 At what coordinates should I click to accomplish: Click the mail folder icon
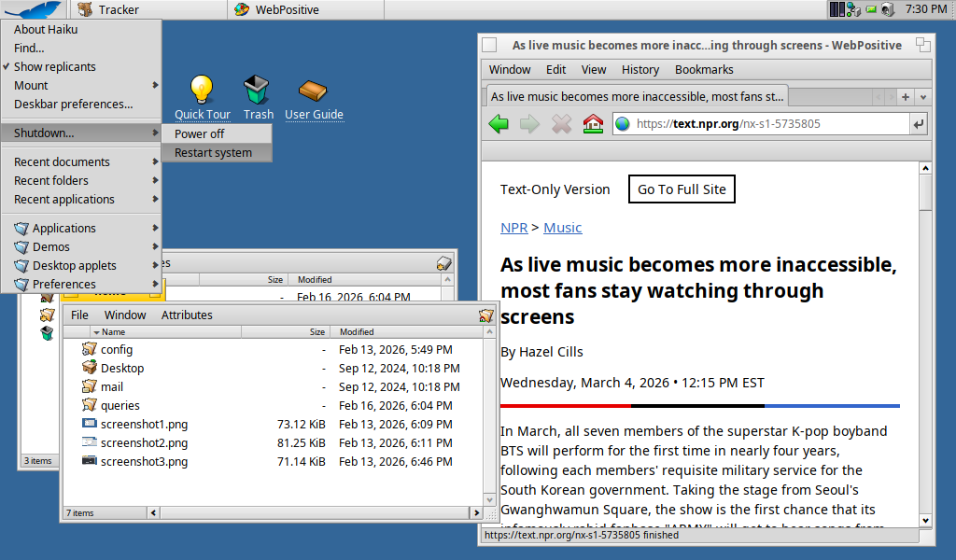[x=90, y=386]
